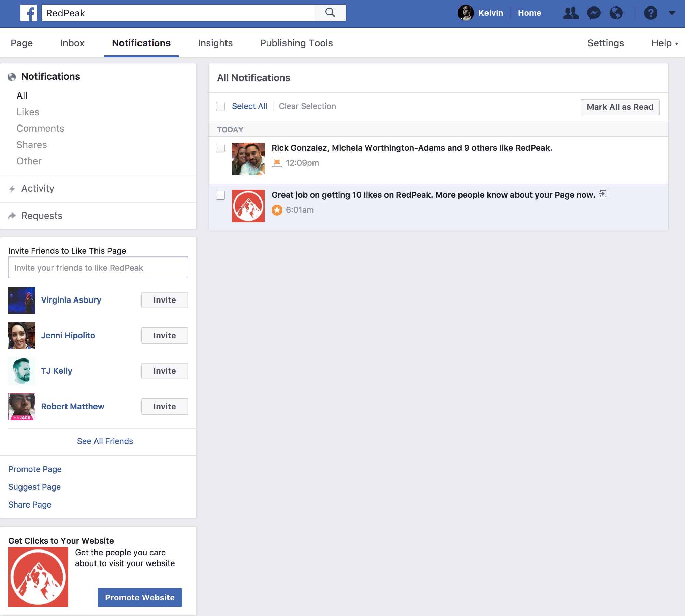Filter notifications by Other
Screen dimensions: 685x616
click(29, 161)
